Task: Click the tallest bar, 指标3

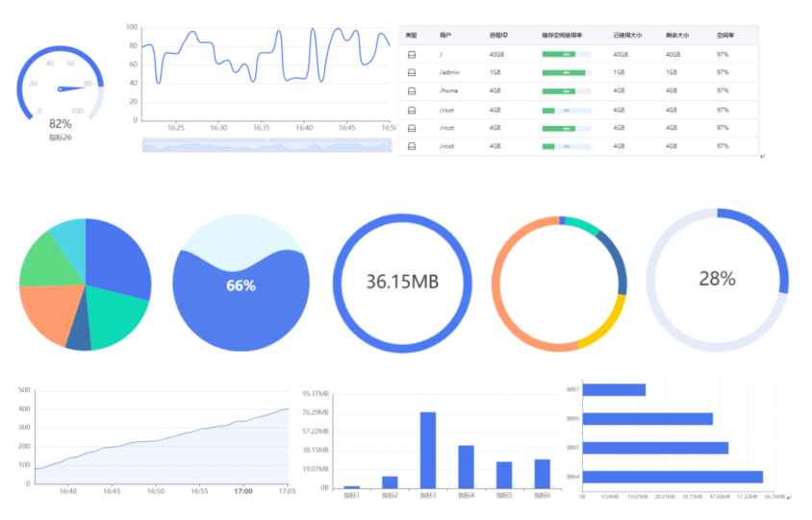Action: tap(428, 450)
